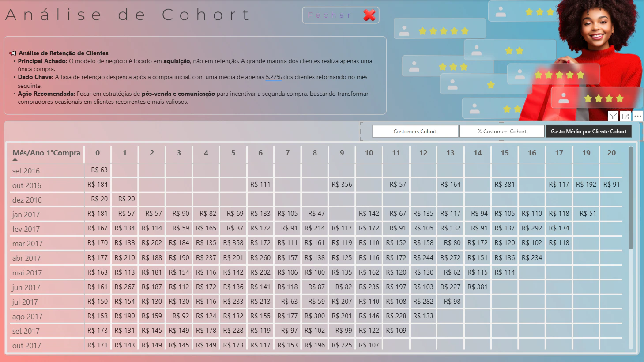Image resolution: width=644 pixels, height=362 pixels.
Task: Click the vertical scrollbar of the cohort table
Action: 631,197
